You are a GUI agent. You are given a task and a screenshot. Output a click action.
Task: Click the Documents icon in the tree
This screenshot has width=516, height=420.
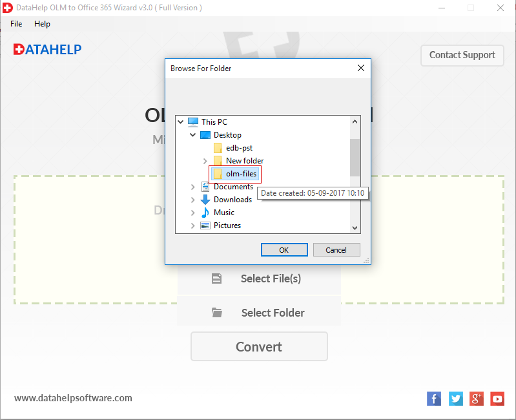[x=205, y=187]
